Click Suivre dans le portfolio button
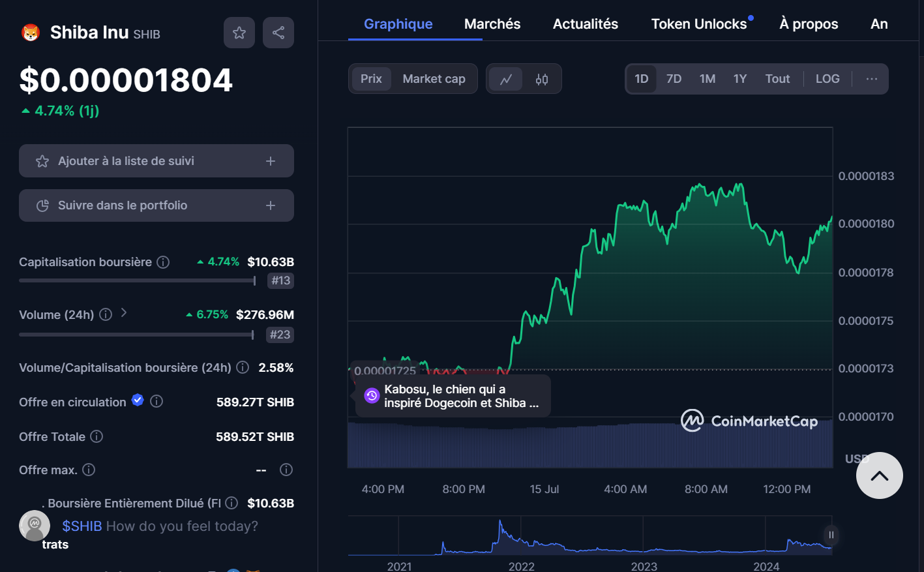The height and width of the screenshot is (572, 924). (156, 205)
